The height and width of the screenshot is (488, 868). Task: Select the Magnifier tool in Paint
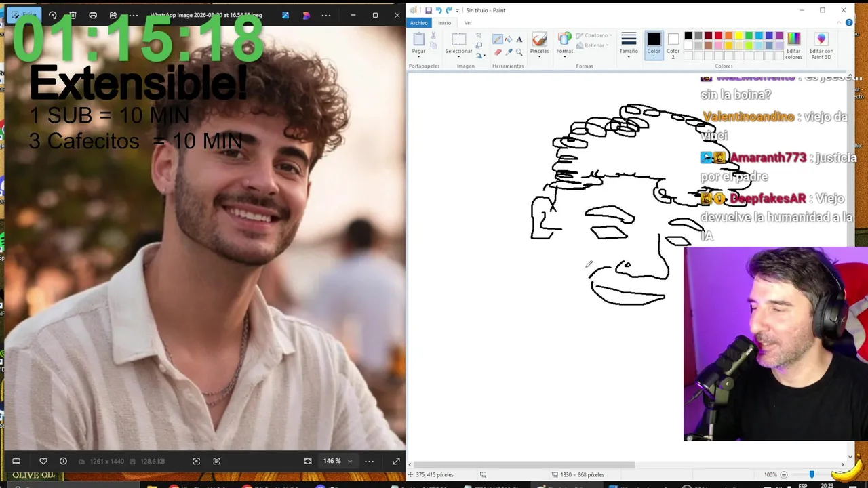519,52
